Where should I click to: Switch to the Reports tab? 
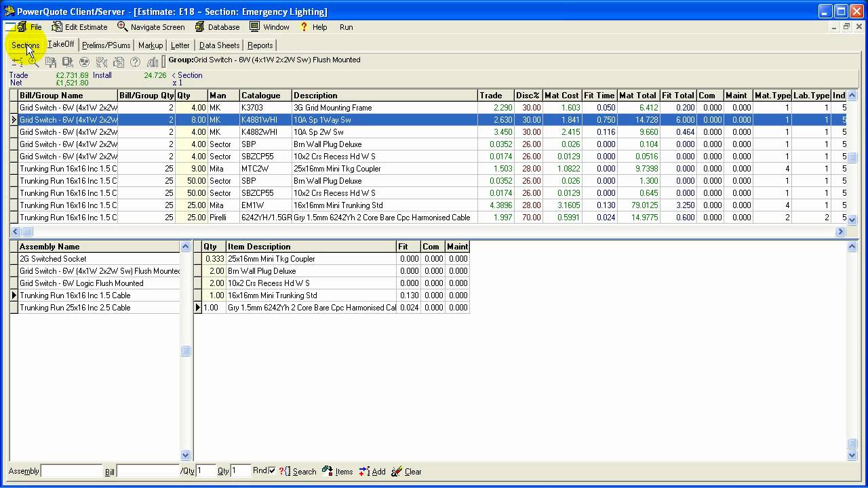coord(260,45)
